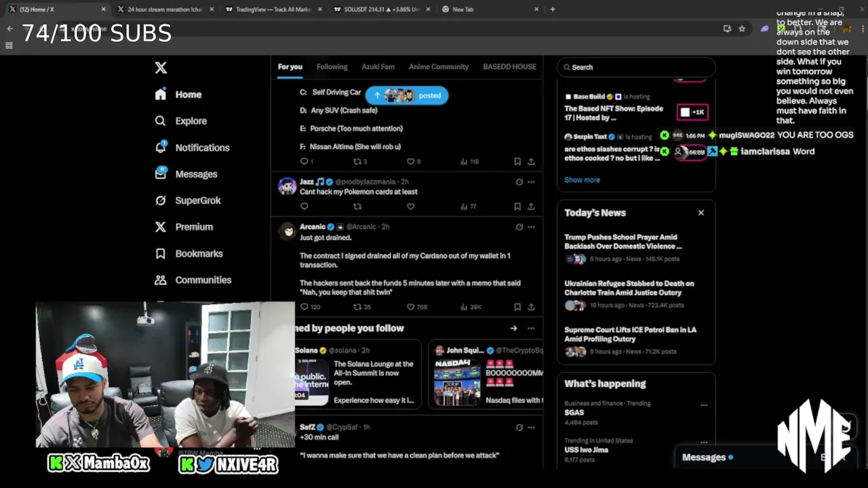Open Ukrainian Refugee Stabbed news story
The width and height of the screenshot is (868, 488).
[636, 294]
